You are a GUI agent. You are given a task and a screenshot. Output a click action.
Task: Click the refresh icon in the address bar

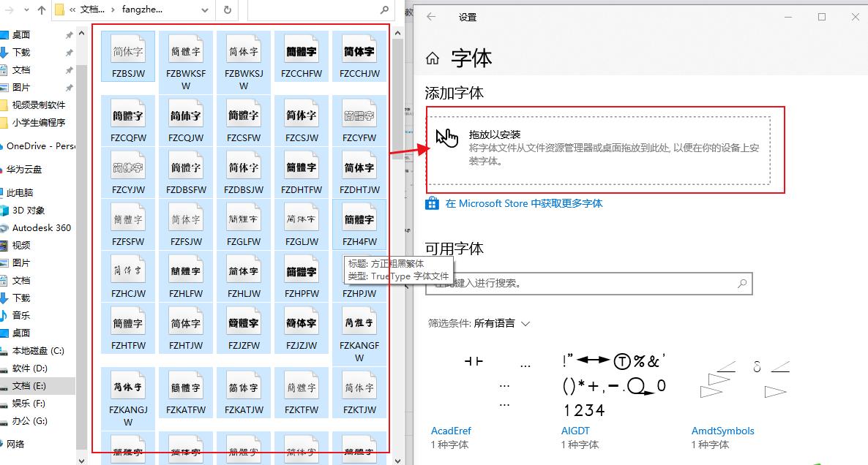(x=225, y=11)
